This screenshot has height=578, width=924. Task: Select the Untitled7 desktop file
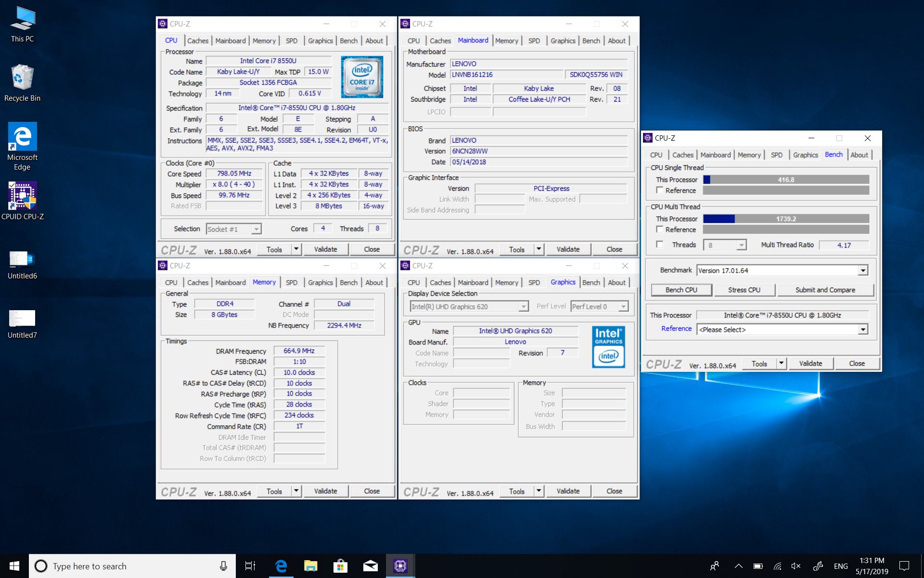[22, 324]
